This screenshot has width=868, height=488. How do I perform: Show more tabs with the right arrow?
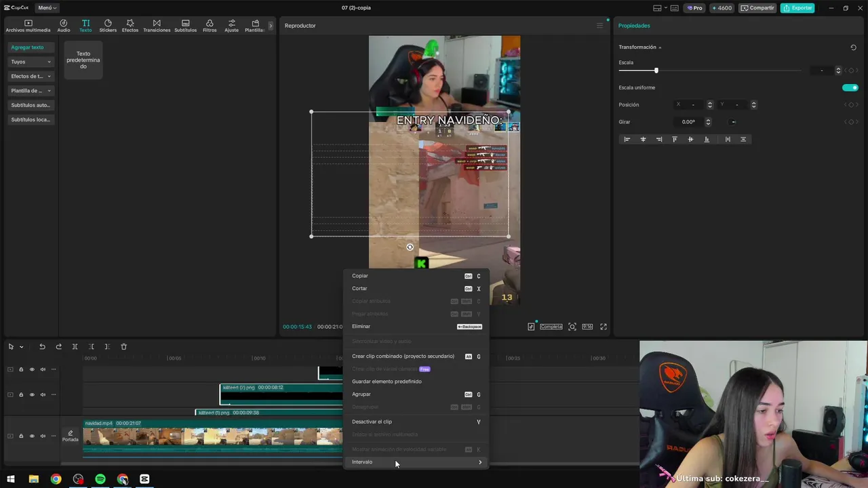pos(271,26)
